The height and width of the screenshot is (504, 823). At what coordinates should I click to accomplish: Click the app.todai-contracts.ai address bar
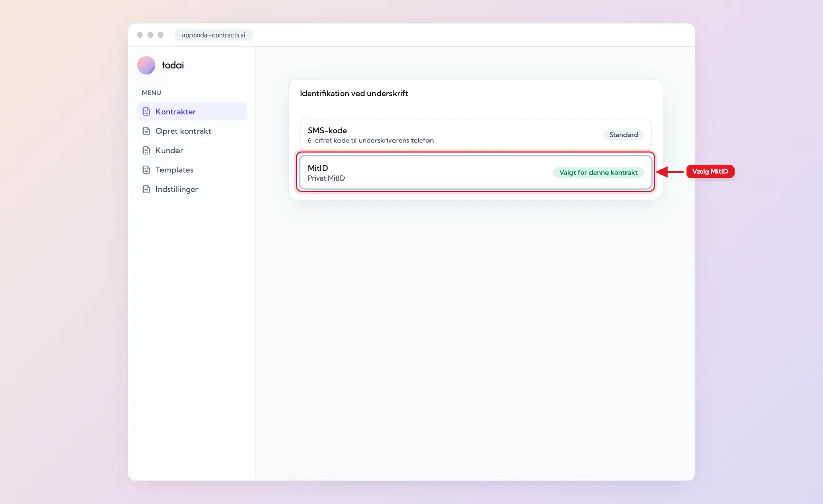pyautogui.click(x=213, y=35)
